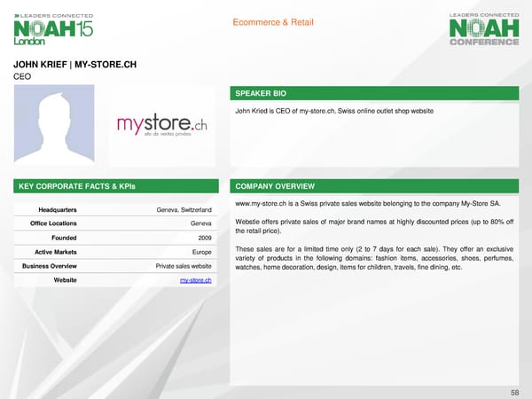Click the Ecommerce & Retail title
Viewport: 532px width, 399px height.
(270, 22)
